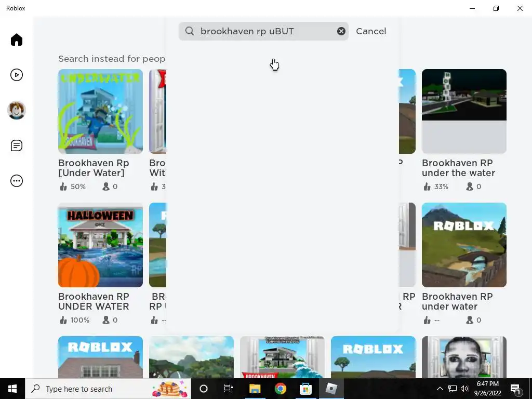Open Brookhaven RP under water hillside thumbnail

[464, 245]
